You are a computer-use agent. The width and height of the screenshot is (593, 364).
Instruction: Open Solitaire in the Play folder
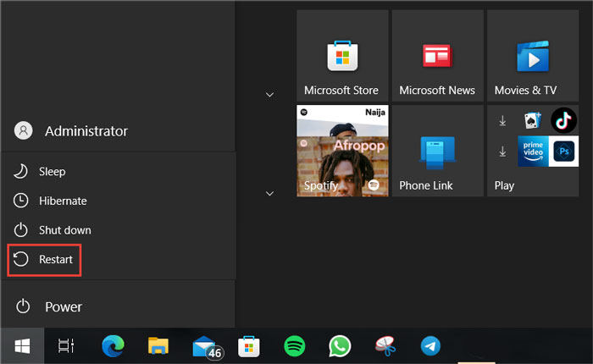tap(534, 121)
